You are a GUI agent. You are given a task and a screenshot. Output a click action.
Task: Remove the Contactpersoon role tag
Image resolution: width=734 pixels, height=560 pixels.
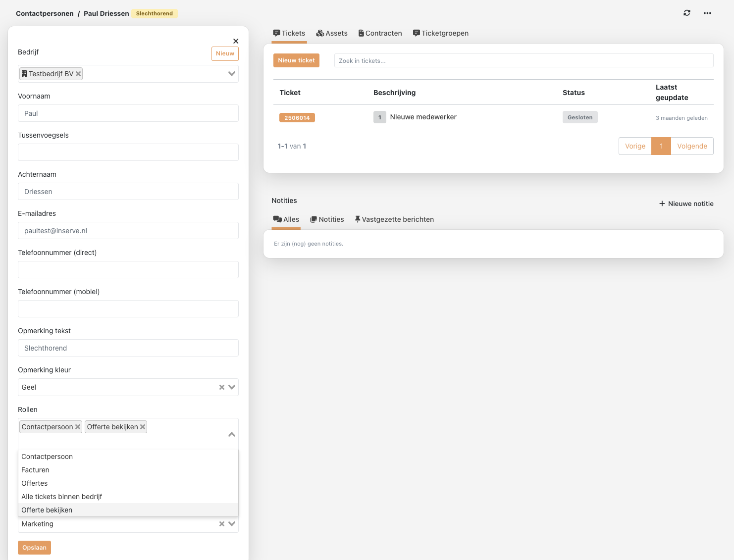pyautogui.click(x=78, y=427)
